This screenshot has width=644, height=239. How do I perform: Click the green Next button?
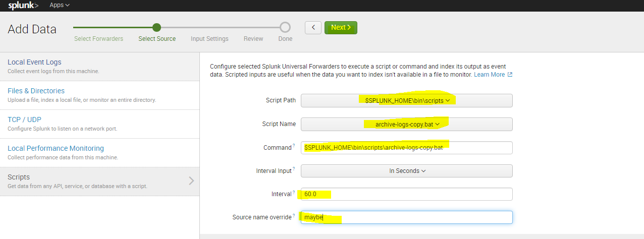tap(341, 27)
